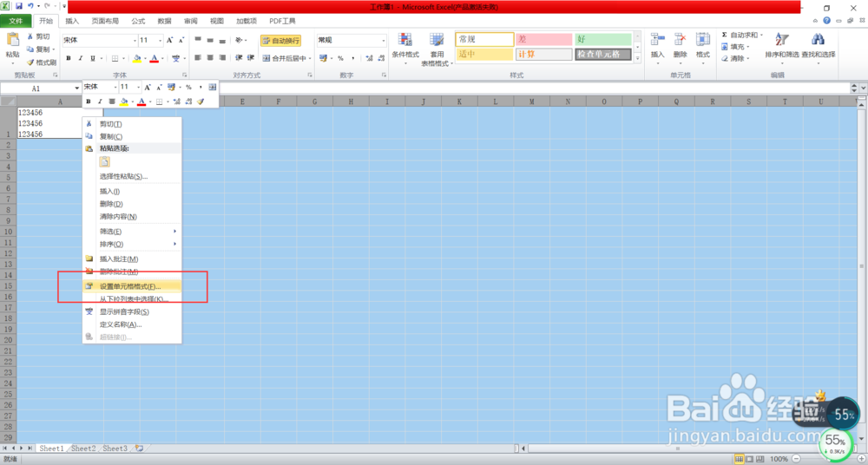This screenshot has width=868, height=465.
Task: Toggle Italic in the ribbon font group
Action: tap(80, 58)
